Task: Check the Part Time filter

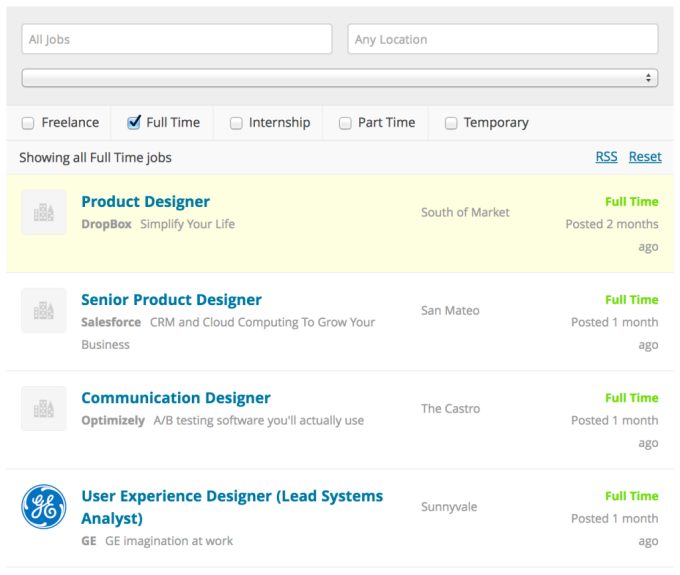Action: (345, 123)
